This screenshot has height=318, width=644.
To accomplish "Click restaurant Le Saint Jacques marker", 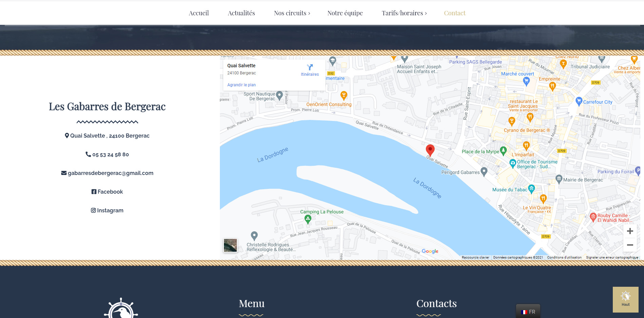I will tap(530, 118).
